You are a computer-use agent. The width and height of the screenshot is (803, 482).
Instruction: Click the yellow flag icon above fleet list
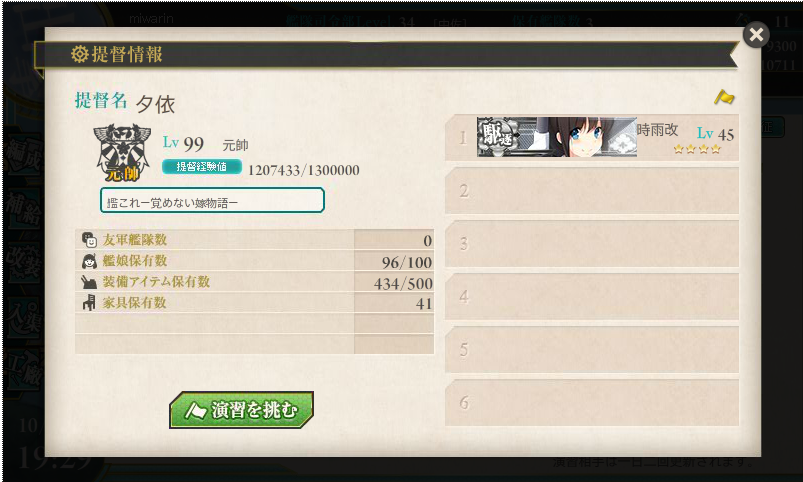[724, 97]
